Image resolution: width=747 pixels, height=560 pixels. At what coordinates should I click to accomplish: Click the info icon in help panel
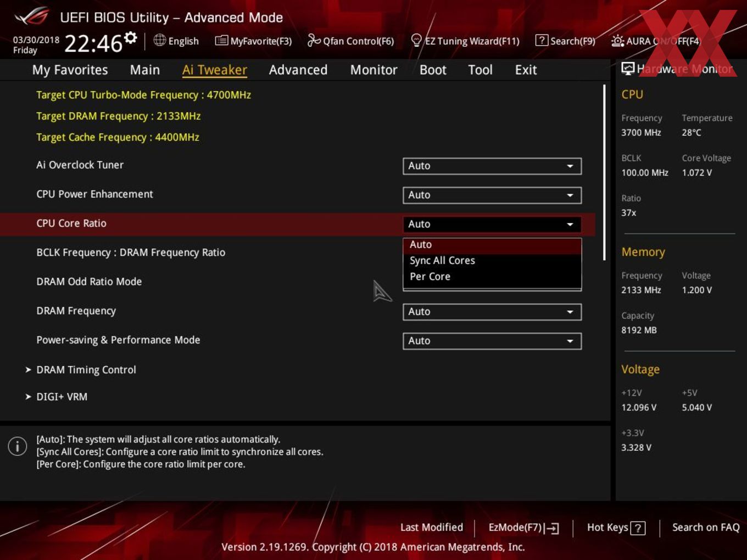point(18,446)
